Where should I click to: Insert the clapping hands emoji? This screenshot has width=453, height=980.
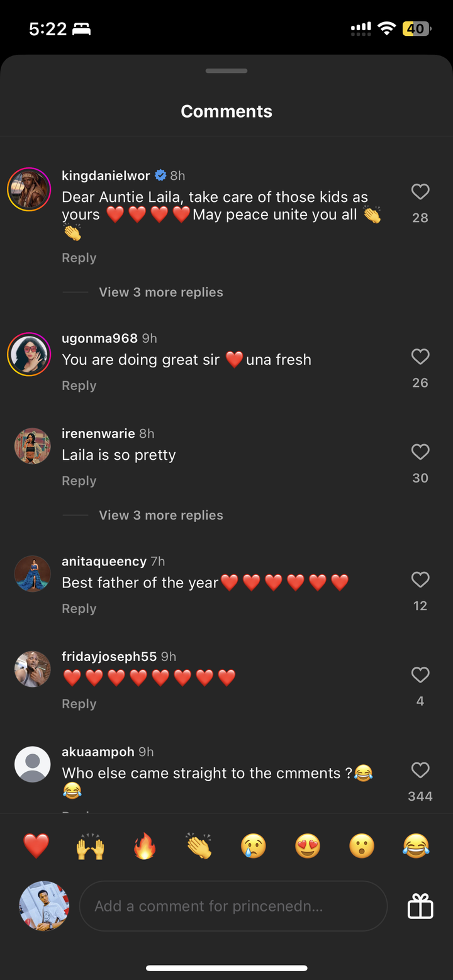point(199,846)
